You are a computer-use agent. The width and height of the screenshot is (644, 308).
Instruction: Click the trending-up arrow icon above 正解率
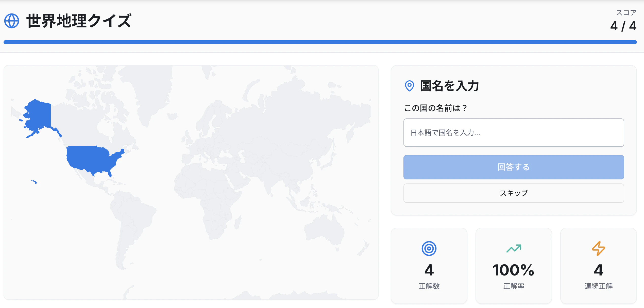coord(514,249)
